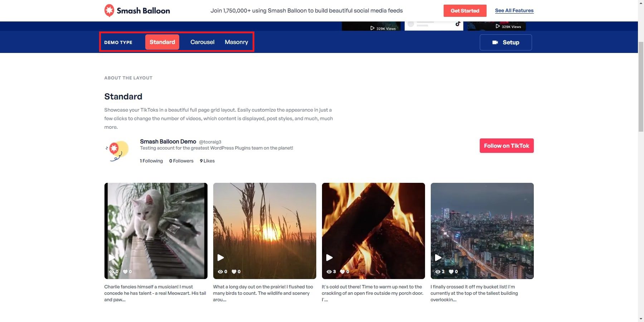The width and height of the screenshot is (644, 322).
Task: Click the @tccraig3 username
Action: coord(210,142)
